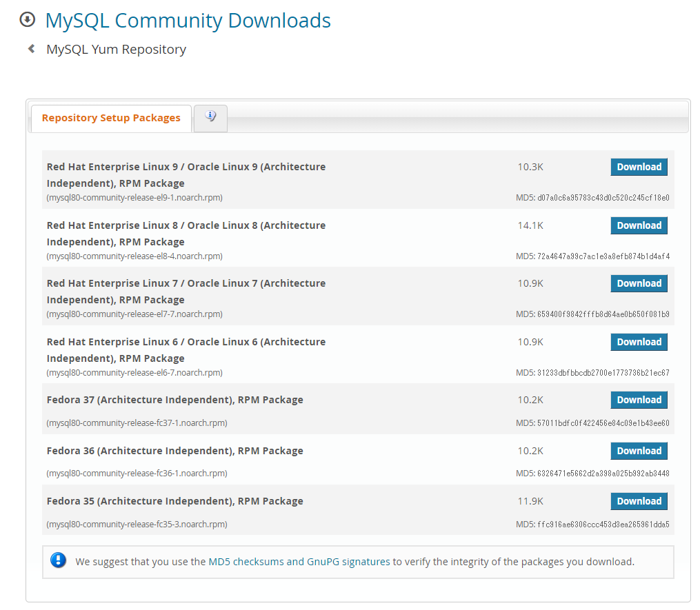Download the Red Hat Enterprise Linux 8 package
This screenshot has width=700, height=610.
click(x=639, y=225)
